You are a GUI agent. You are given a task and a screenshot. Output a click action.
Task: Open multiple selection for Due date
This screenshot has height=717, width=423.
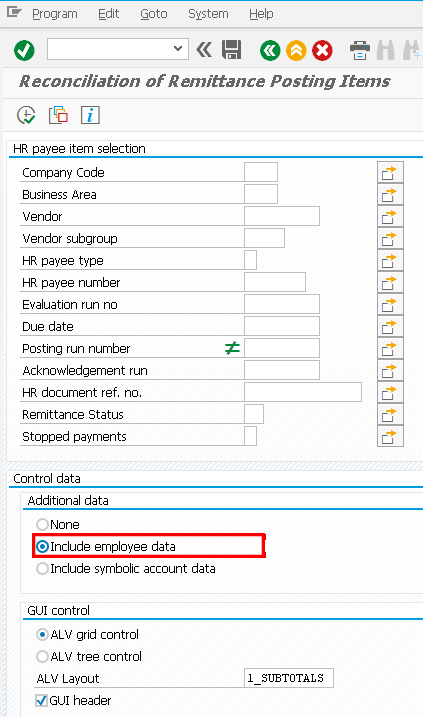(x=390, y=327)
